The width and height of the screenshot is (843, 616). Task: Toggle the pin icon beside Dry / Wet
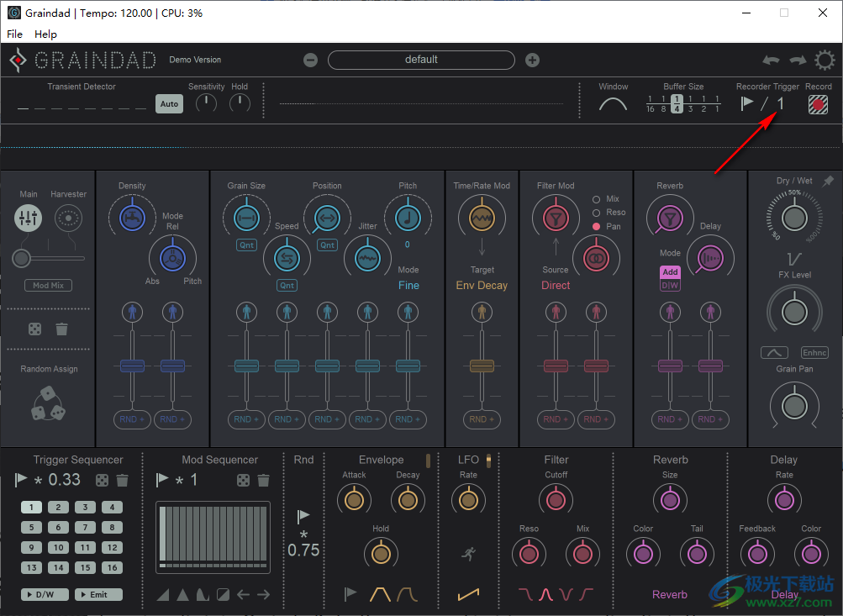click(828, 182)
